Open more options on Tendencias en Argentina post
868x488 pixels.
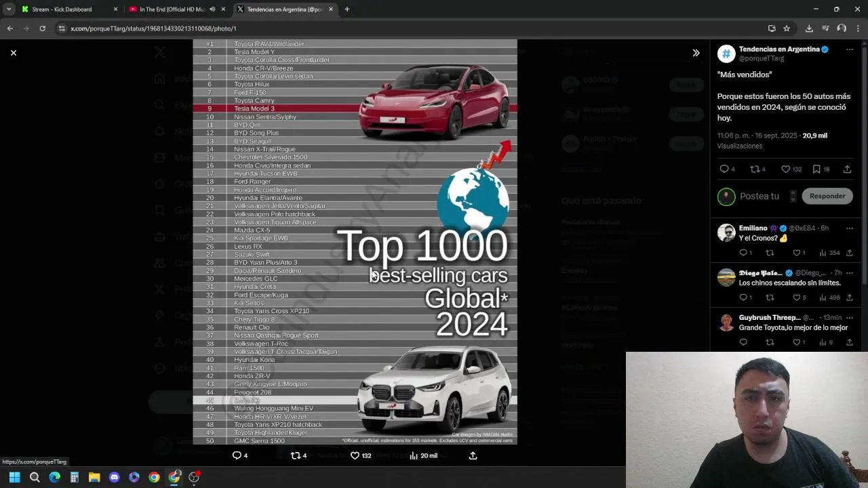click(x=849, y=49)
